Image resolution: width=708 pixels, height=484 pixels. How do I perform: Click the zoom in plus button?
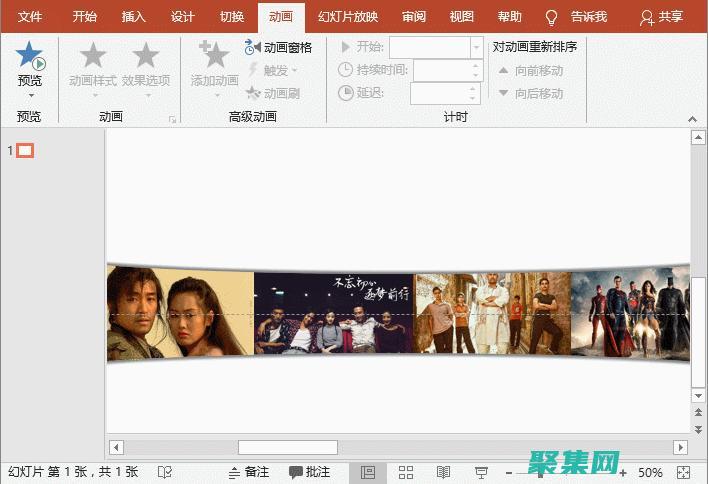[623, 472]
